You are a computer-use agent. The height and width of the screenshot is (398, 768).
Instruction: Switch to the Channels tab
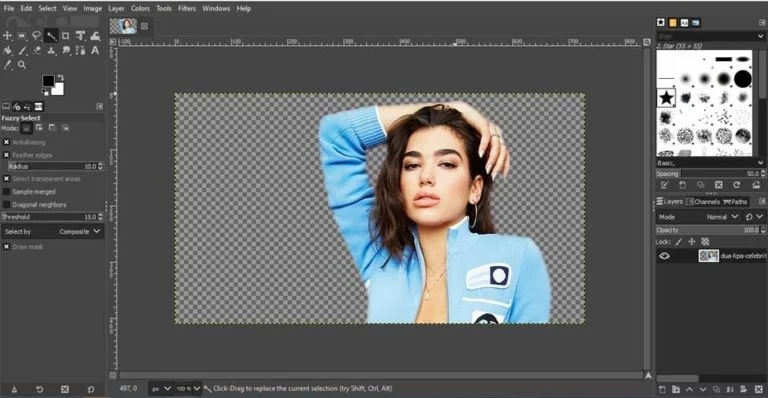pyautogui.click(x=703, y=202)
